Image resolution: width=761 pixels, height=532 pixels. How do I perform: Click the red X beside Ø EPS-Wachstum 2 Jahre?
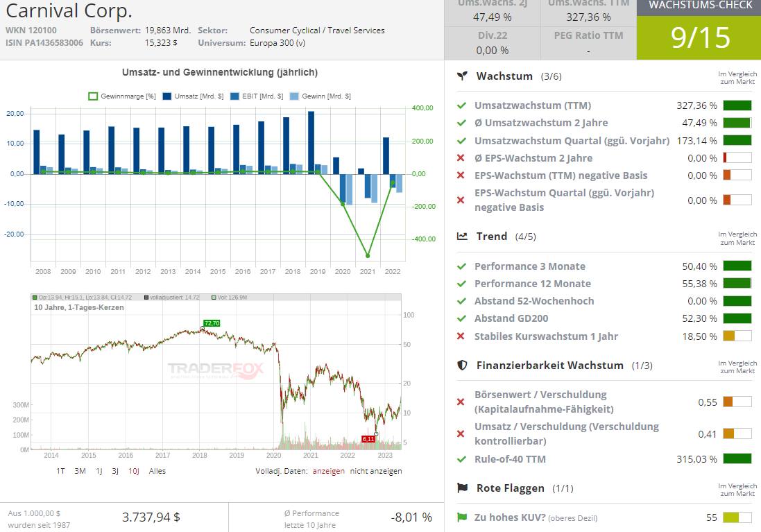click(x=461, y=157)
